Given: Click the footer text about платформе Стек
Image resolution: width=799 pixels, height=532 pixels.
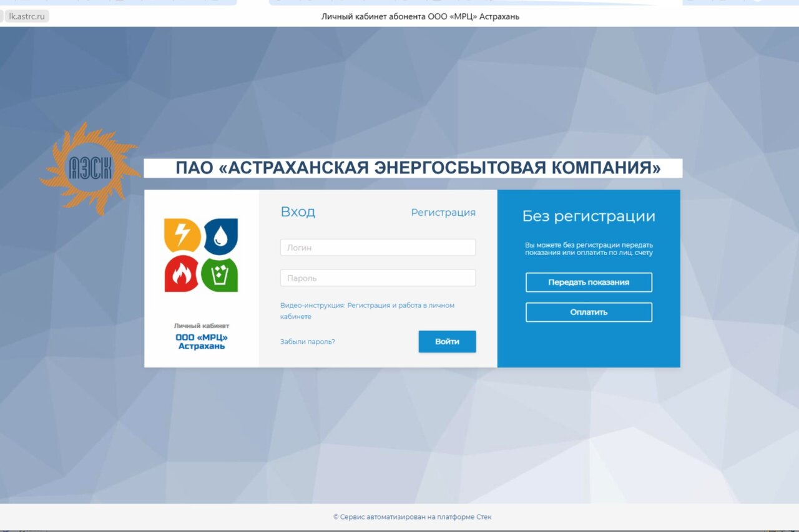Looking at the screenshot, I should [413, 517].
